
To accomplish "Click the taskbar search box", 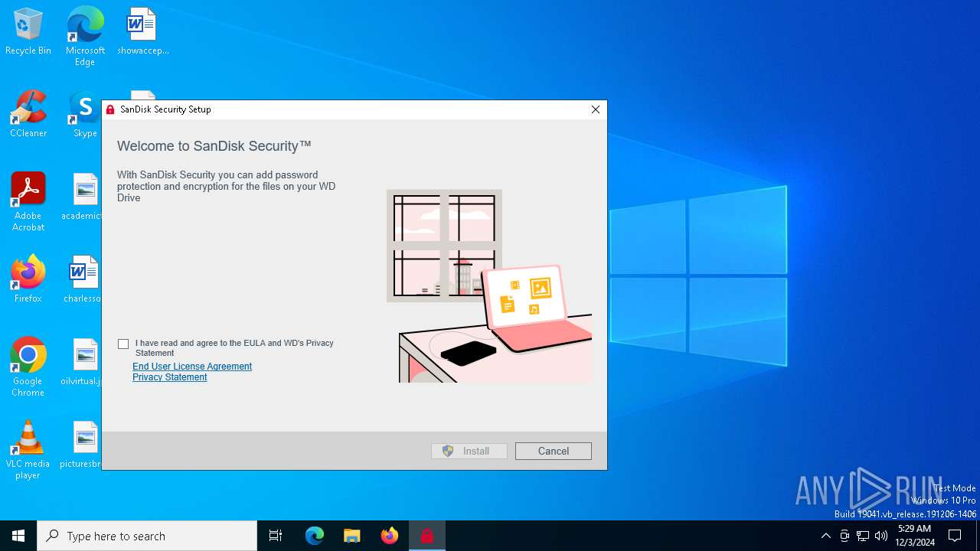I will [x=147, y=536].
